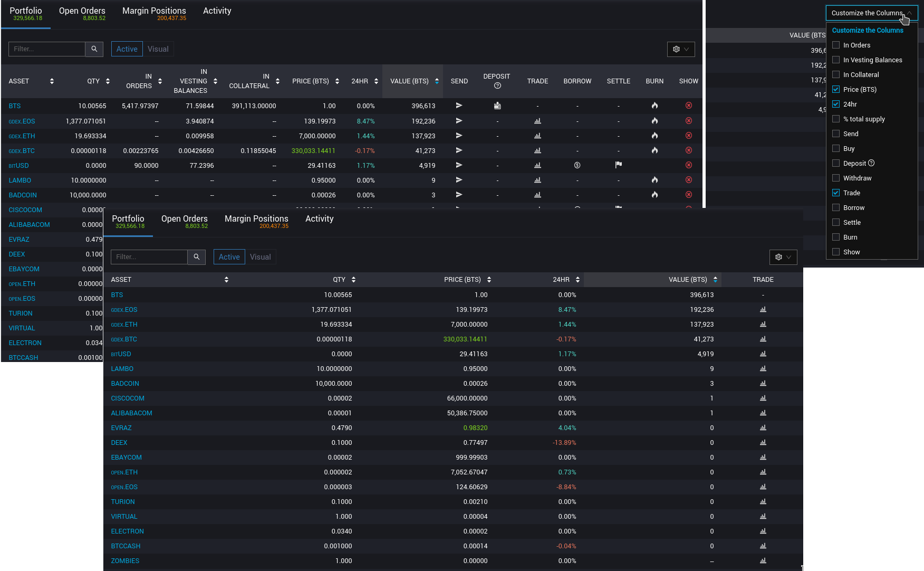Hide LAMBO asset using red show icon
The height and width of the screenshot is (571, 924).
coord(689,180)
